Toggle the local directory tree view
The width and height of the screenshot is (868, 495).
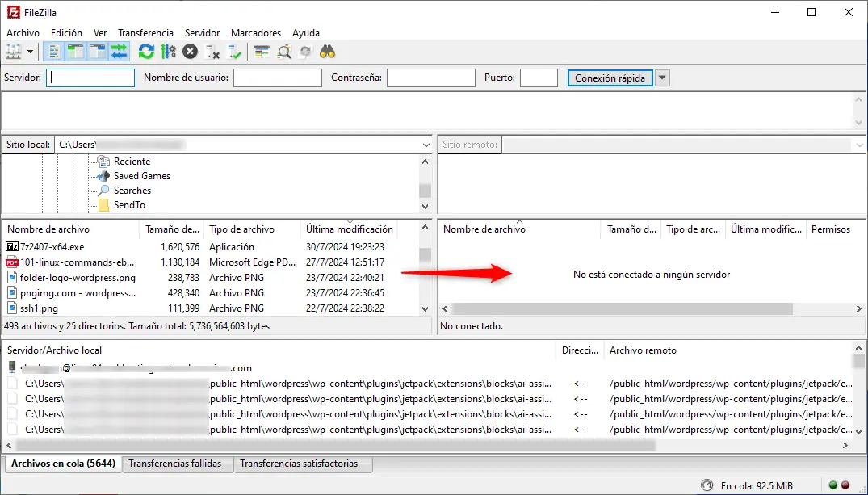[75, 52]
